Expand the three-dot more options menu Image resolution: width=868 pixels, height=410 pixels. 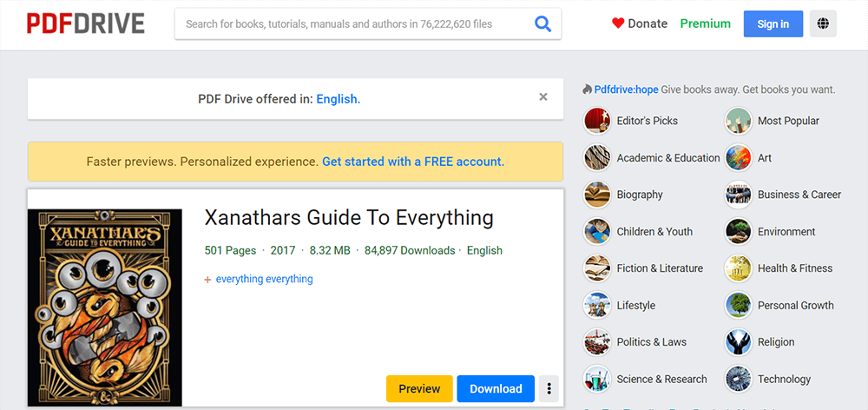(549, 388)
